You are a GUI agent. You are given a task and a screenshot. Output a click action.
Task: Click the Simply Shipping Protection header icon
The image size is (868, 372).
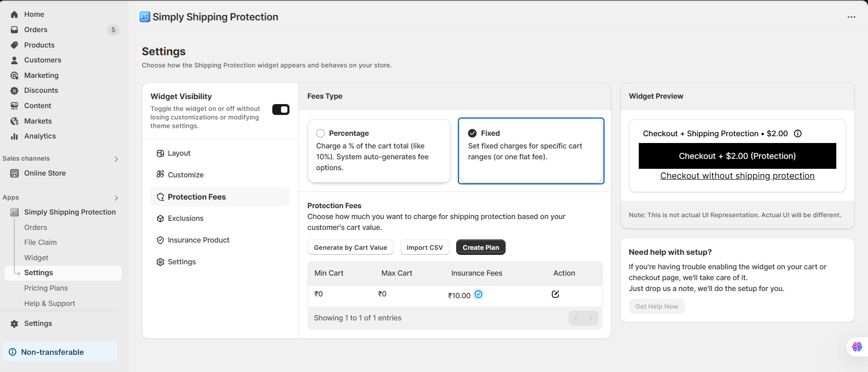145,17
